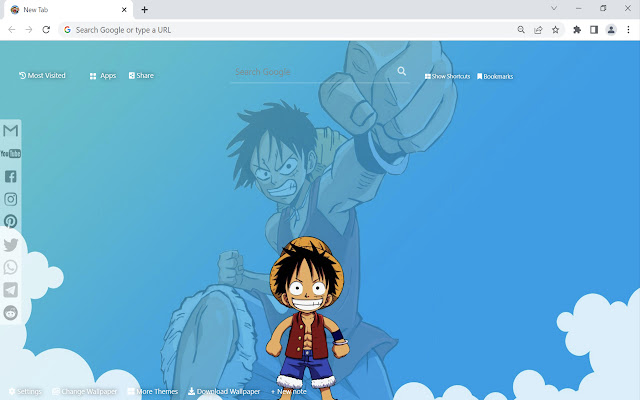The image size is (640, 400).
Task: Select the New Tab tab
Action: [x=68, y=10]
